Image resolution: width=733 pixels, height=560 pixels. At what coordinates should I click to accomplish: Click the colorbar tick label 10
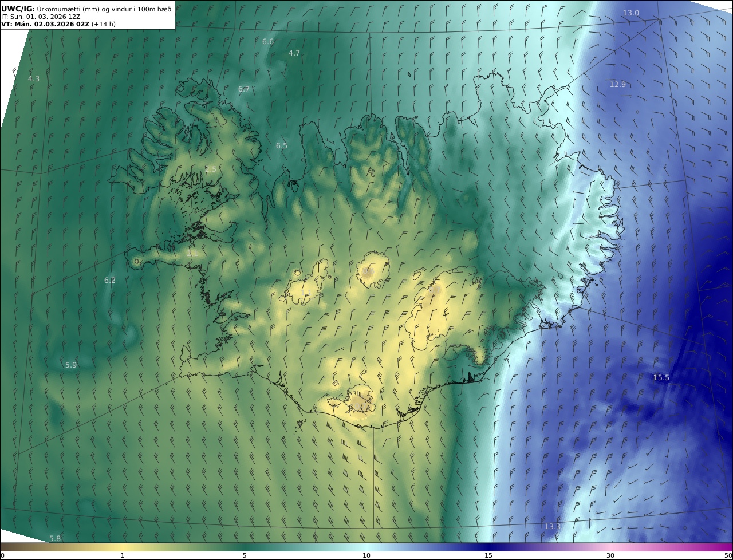(x=366, y=555)
